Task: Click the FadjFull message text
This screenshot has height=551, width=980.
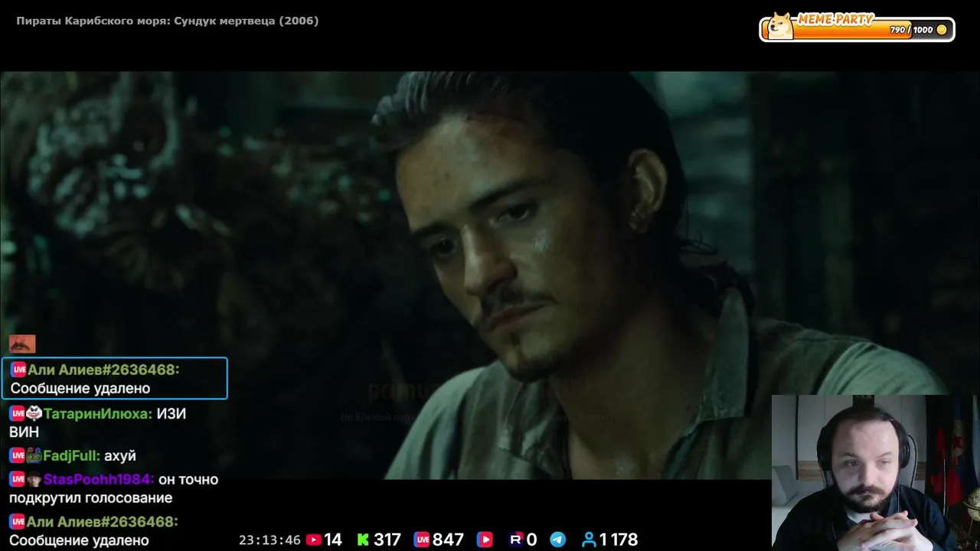Action: (x=121, y=456)
